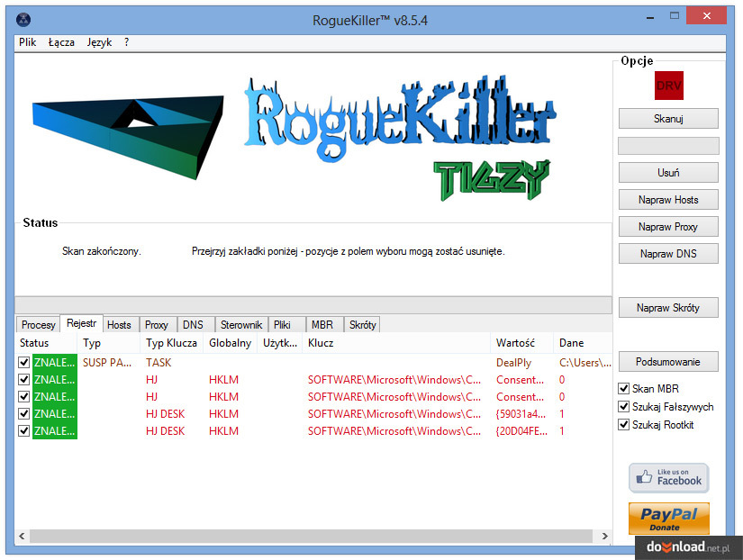
Task: Toggle the Szukaj Rootkit checkbox
Action: (x=623, y=424)
